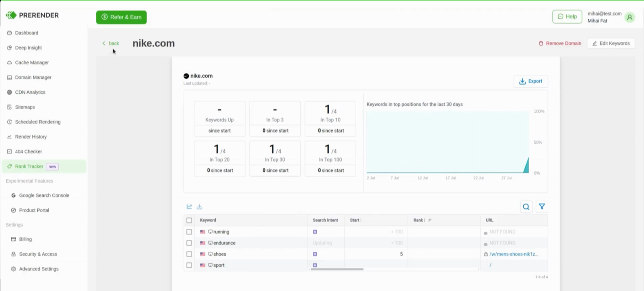Screen dimensions: 644x291
Task: Click the horizontal table scrollbar
Action: click(x=337, y=269)
